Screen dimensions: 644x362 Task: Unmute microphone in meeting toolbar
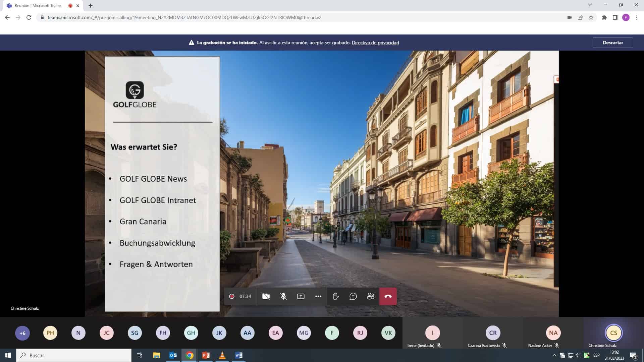(283, 296)
